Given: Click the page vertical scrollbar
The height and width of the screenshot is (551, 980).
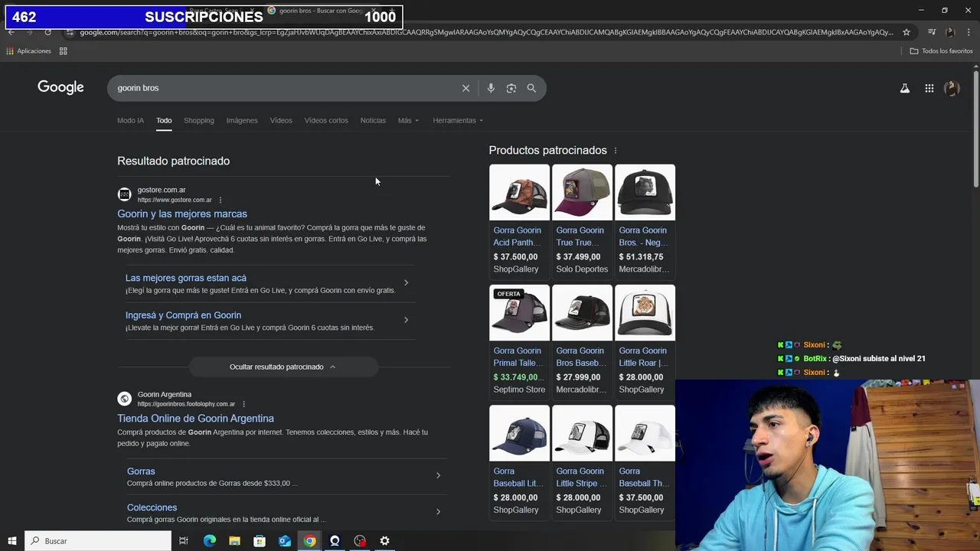Looking at the screenshot, I should [976, 129].
